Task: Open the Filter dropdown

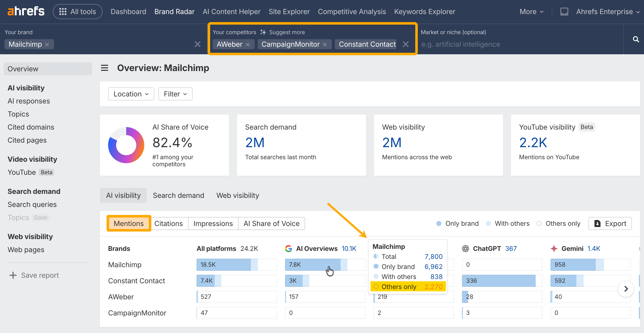Action: (175, 94)
